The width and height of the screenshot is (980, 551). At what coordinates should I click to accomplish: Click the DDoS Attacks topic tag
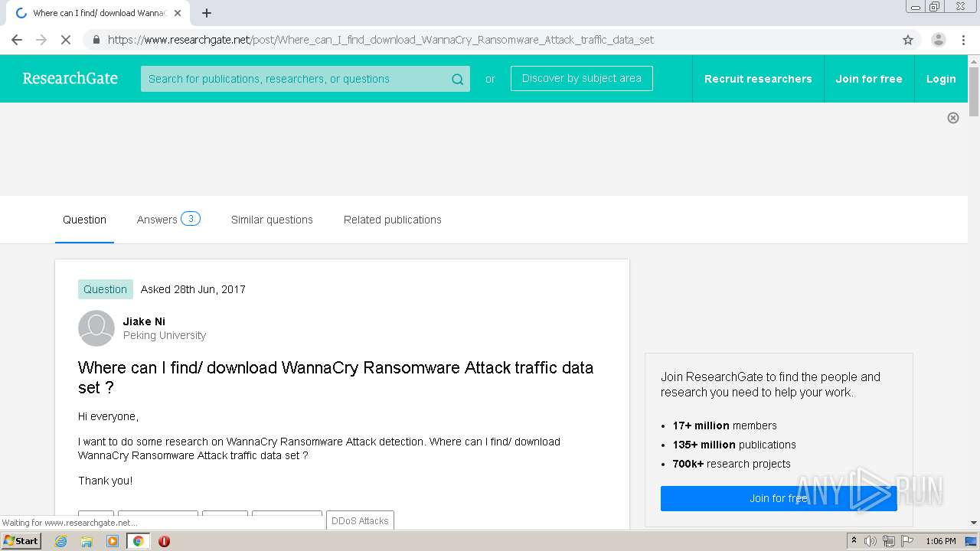click(x=360, y=520)
